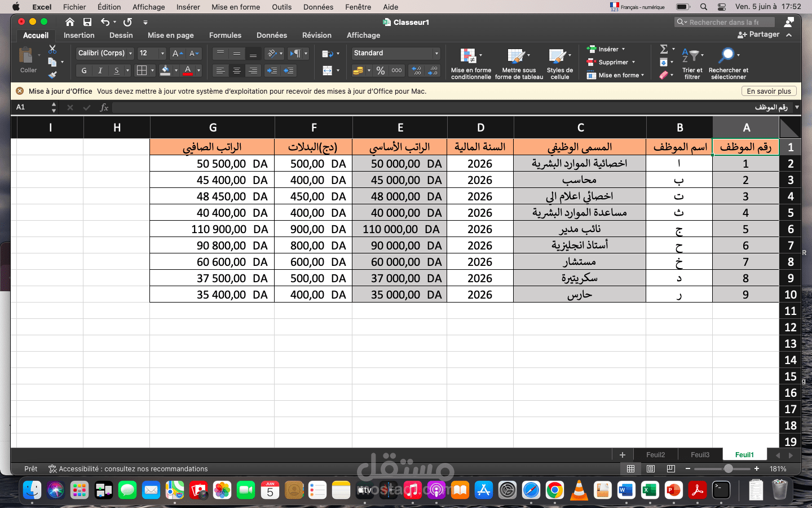812x508 pixels.
Task: Click the Undo arrow icon
Action: 105,22
